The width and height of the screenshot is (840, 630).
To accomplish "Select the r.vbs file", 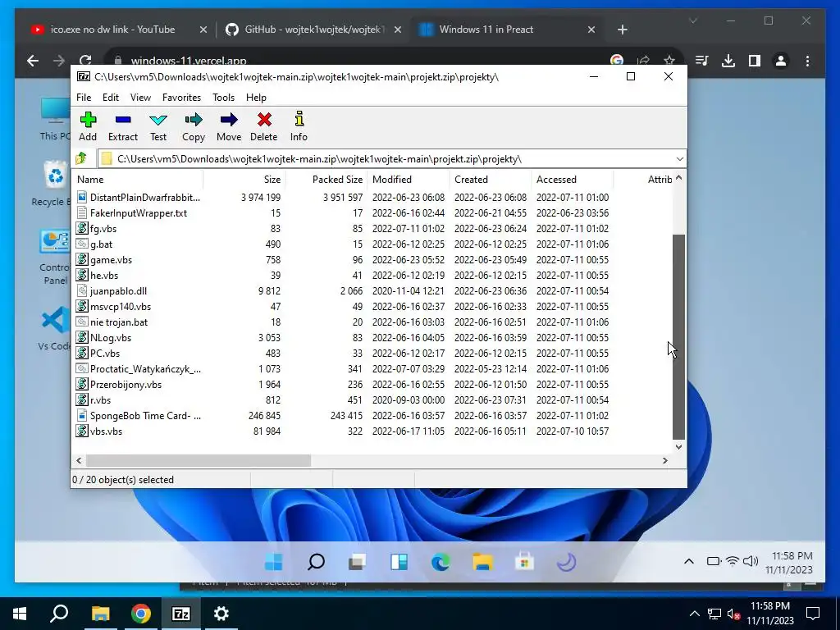I will pos(372,399).
